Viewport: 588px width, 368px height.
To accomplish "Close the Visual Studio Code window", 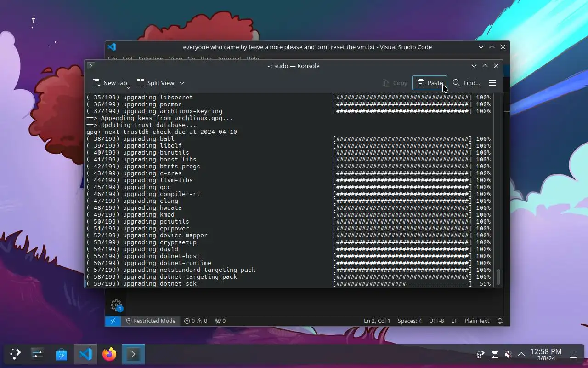I will 503,47.
